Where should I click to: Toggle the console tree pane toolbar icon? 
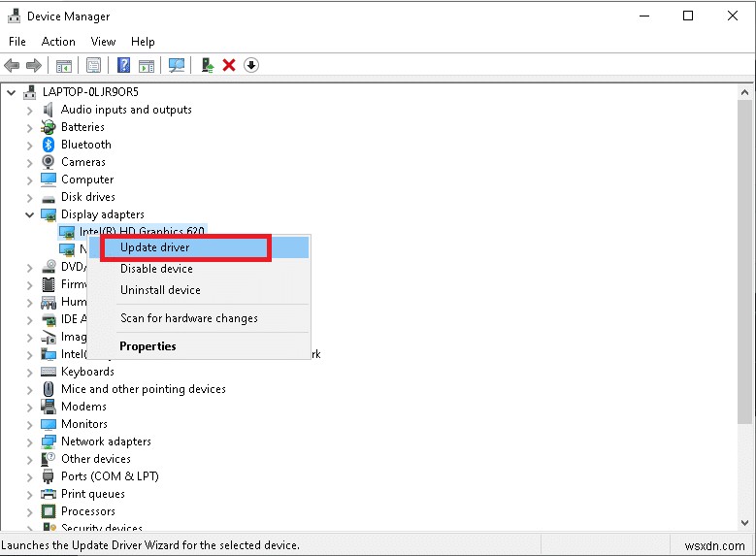point(64,65)
